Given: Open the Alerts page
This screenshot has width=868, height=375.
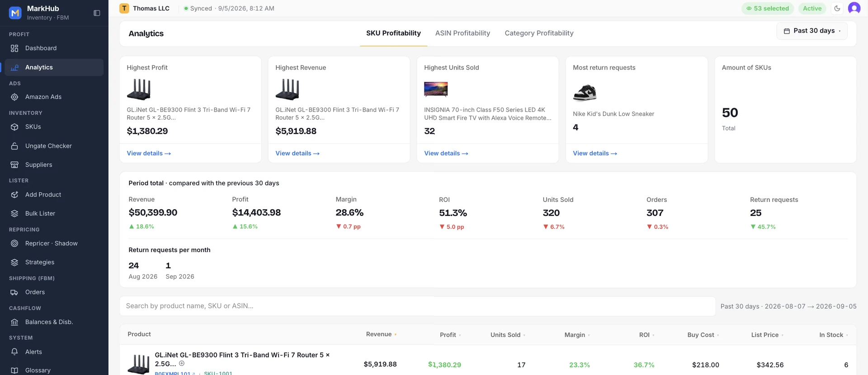Looking at the screenshot, I should point(54,352).
